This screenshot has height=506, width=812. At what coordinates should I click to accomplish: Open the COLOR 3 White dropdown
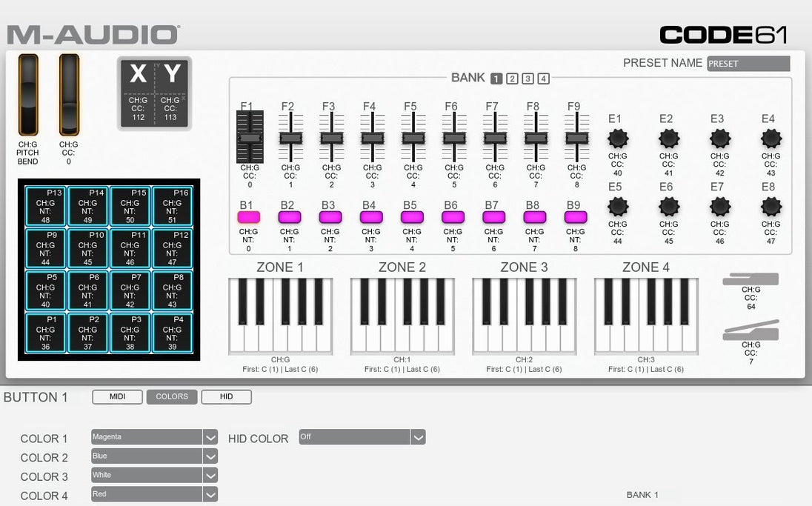[x=154, y=476]
